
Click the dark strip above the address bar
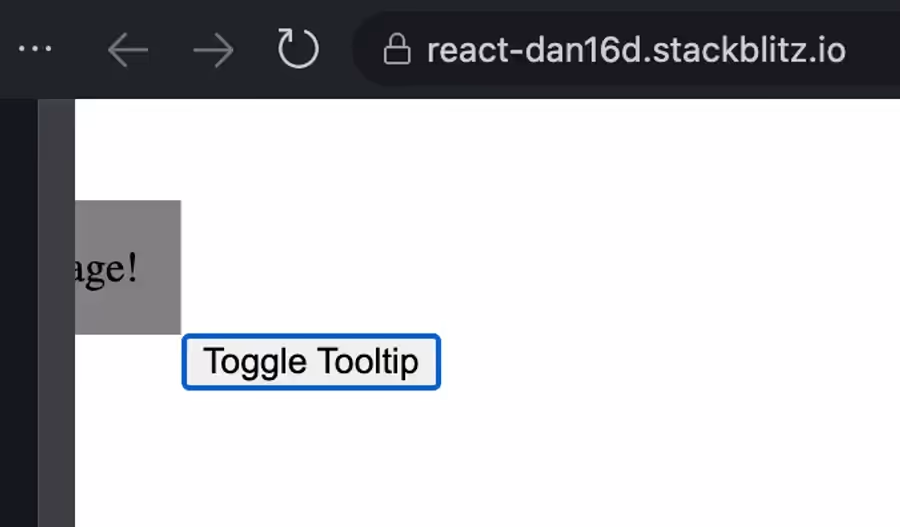(450, 5)
